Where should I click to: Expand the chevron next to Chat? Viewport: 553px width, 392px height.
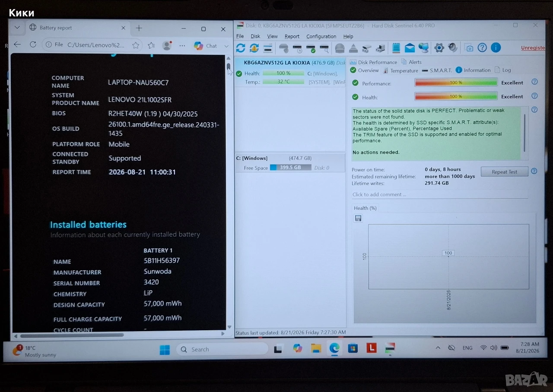tap(226, 46)
